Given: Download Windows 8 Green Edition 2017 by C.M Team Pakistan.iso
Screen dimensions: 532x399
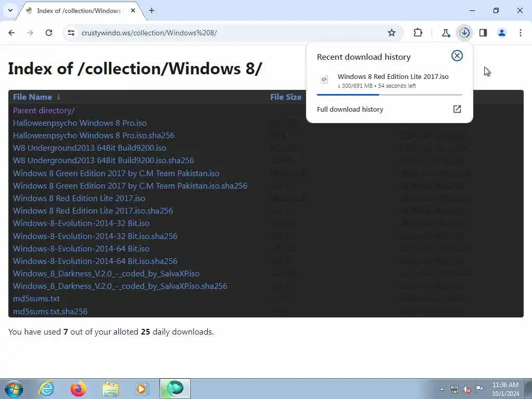Looking at the screenshot, I should point(116,174).
